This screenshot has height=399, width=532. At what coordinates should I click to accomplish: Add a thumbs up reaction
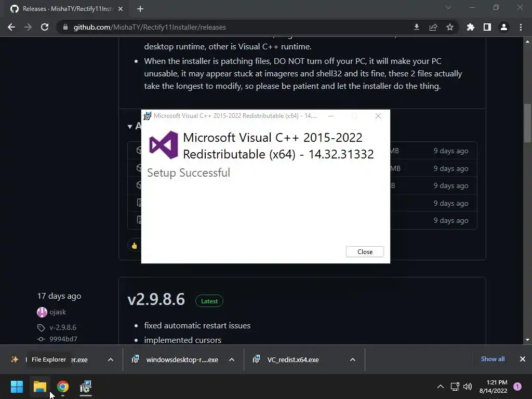click(x=135, y=246)
